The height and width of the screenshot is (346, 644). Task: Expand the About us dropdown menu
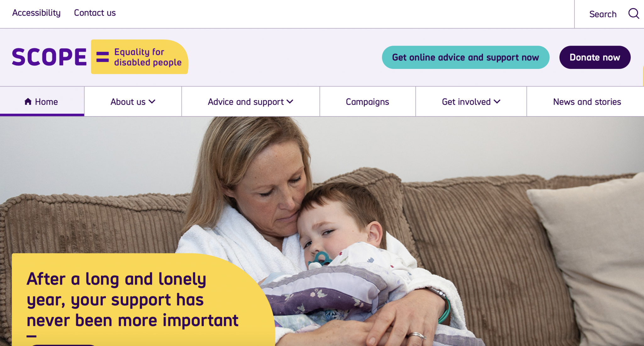click(x=132, y=101)
